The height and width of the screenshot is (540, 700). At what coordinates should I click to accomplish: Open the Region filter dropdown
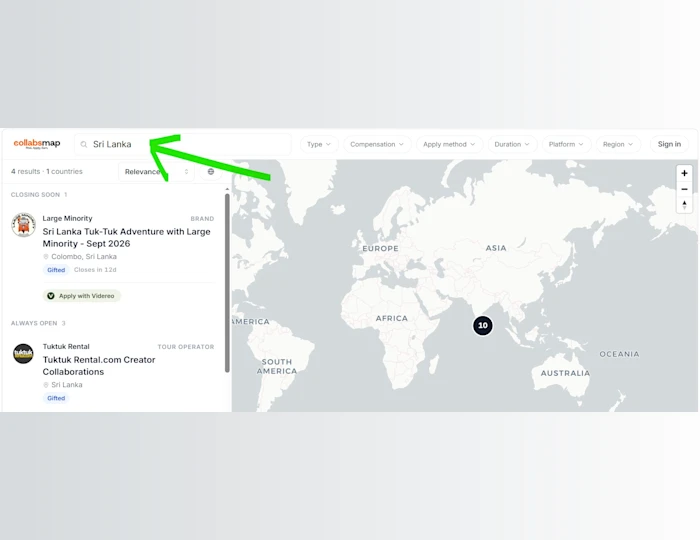pyautogui.click(x=618, y=144)
